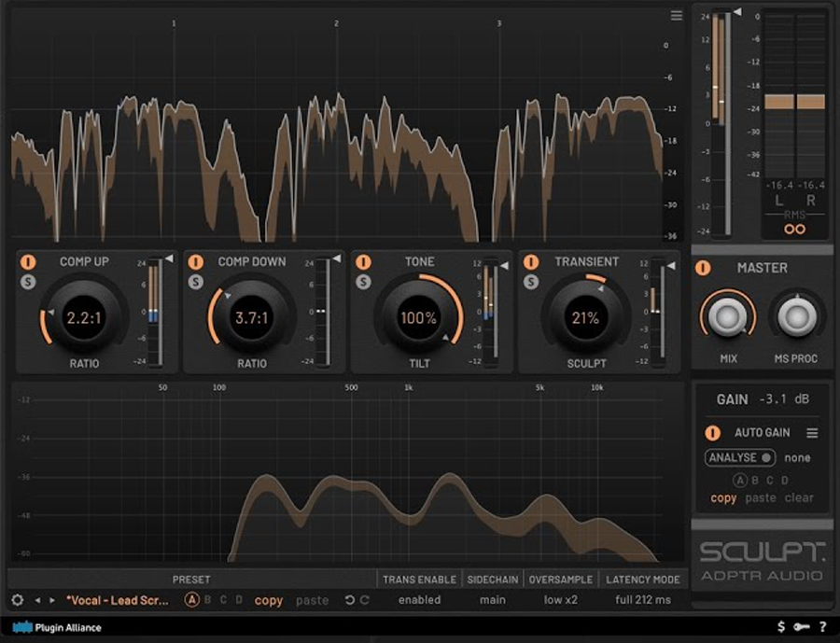
Task: Change OVERSAMPLE 'low x2' setting
Action: (560, 599)
